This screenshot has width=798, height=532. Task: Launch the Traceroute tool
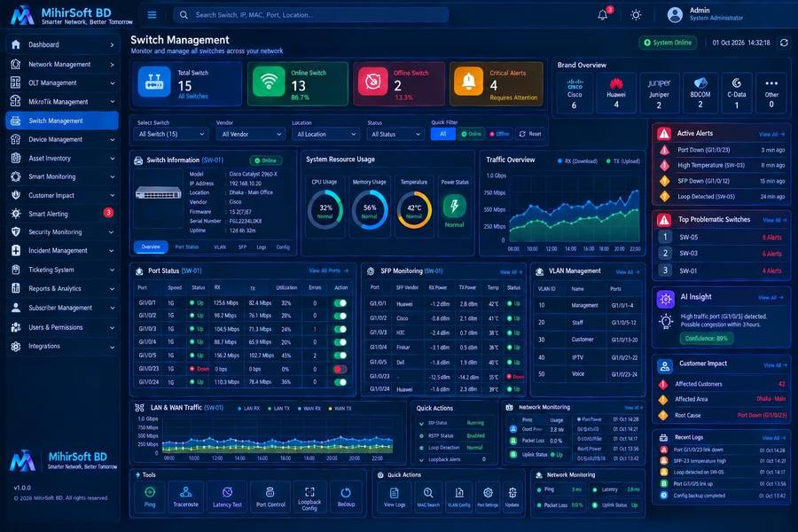186,497
